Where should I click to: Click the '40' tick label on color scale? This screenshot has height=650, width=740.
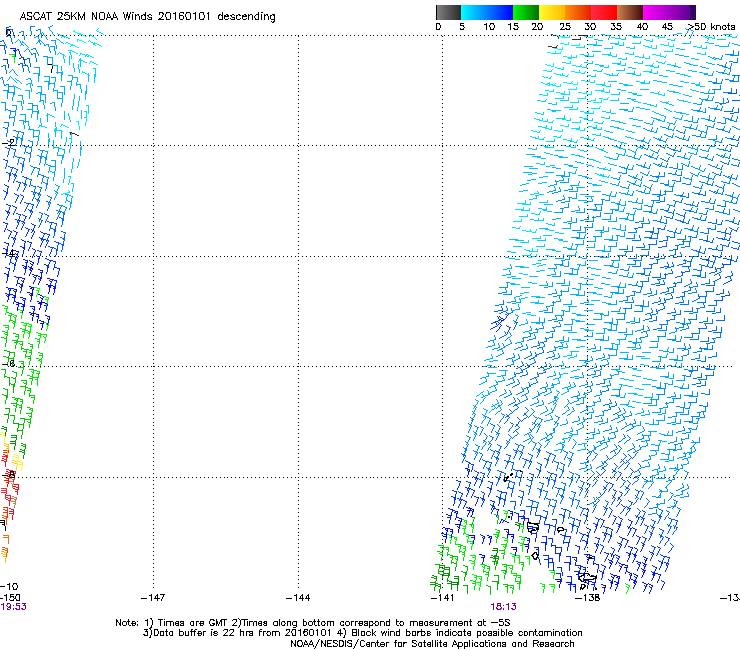point(642,27)
